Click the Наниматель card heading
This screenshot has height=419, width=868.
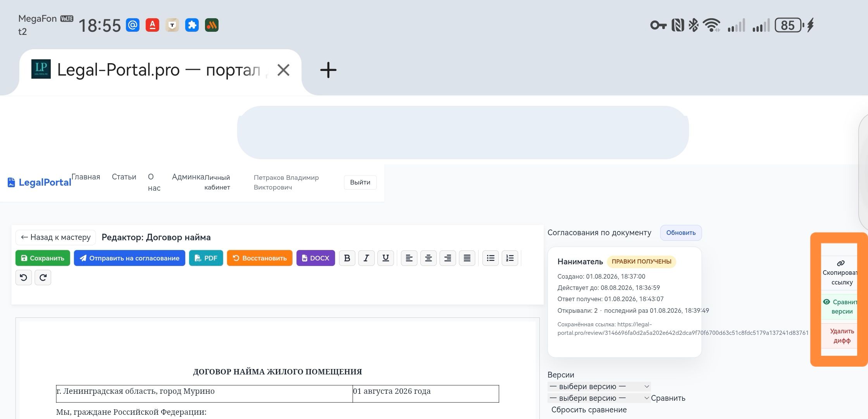(x=580, y=262)
